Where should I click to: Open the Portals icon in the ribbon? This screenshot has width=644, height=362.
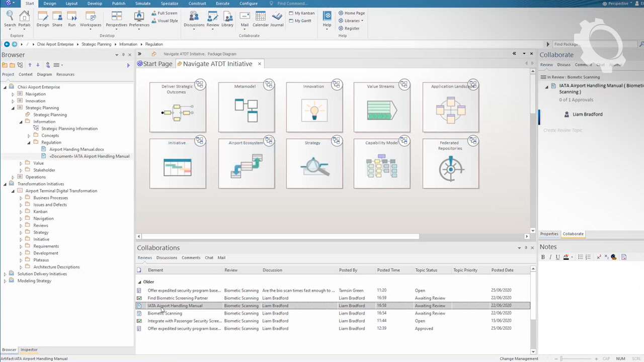coord(24,18)
